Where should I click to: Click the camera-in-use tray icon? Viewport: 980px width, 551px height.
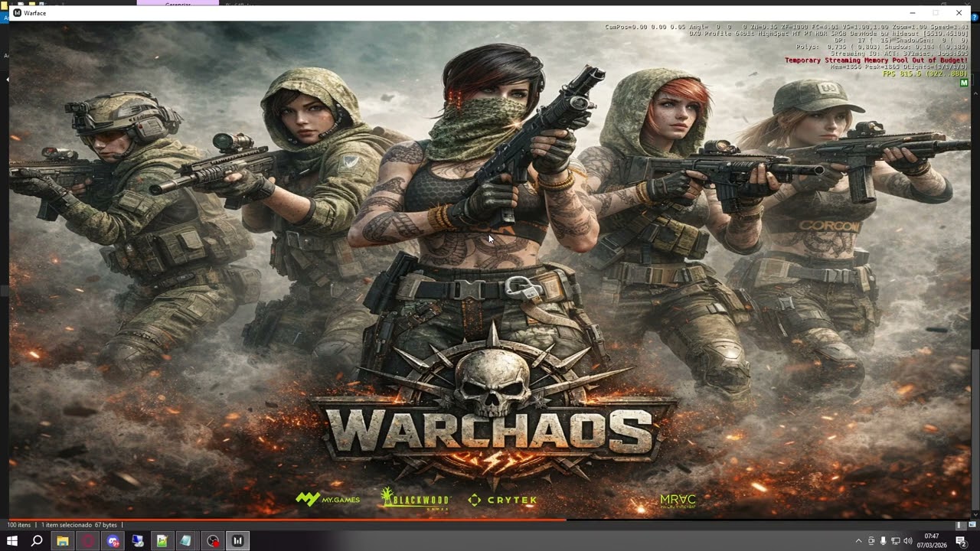(x=871, y=541)
